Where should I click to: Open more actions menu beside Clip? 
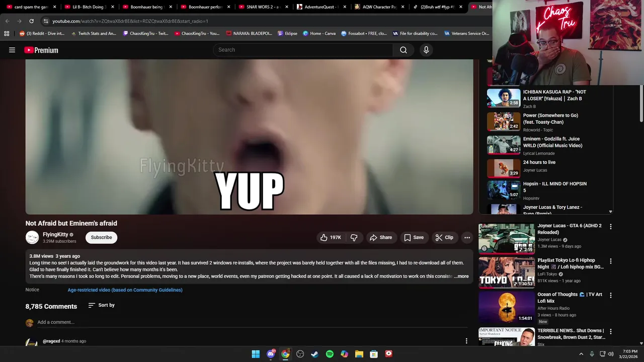point(467,237)
